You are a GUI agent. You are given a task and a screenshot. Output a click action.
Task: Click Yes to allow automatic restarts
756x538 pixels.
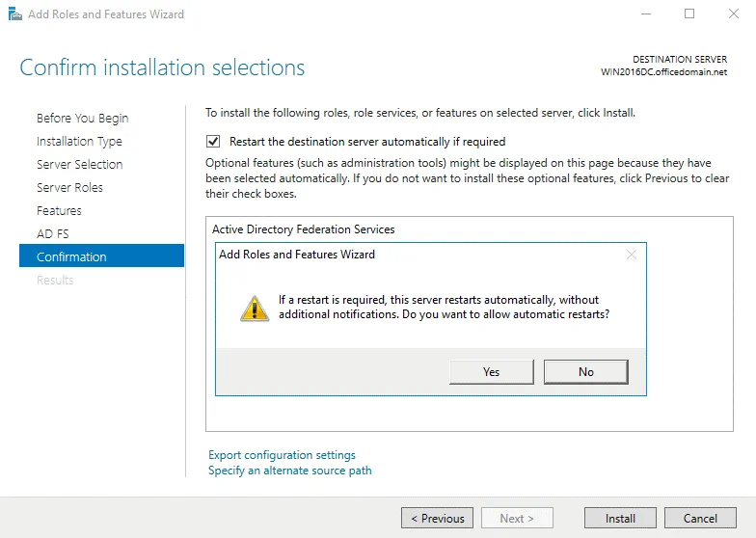tap(492, 371)
